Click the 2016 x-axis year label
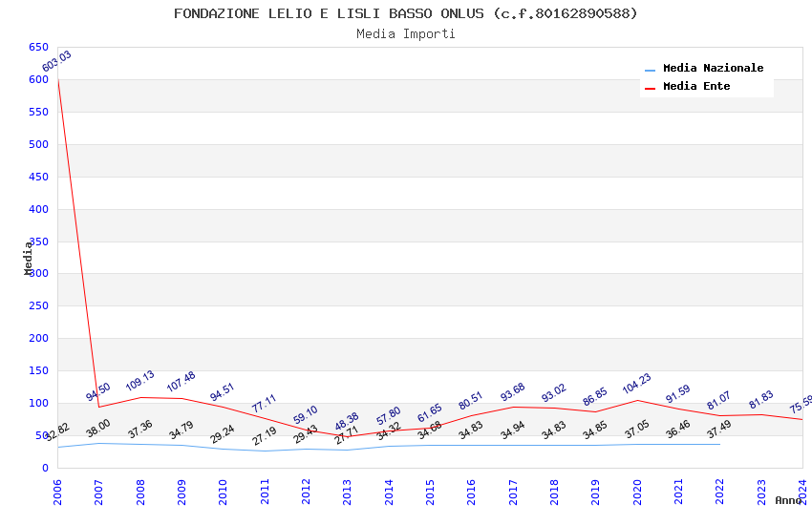This screenshot has height=525, width=812. [x=471, y=493]
